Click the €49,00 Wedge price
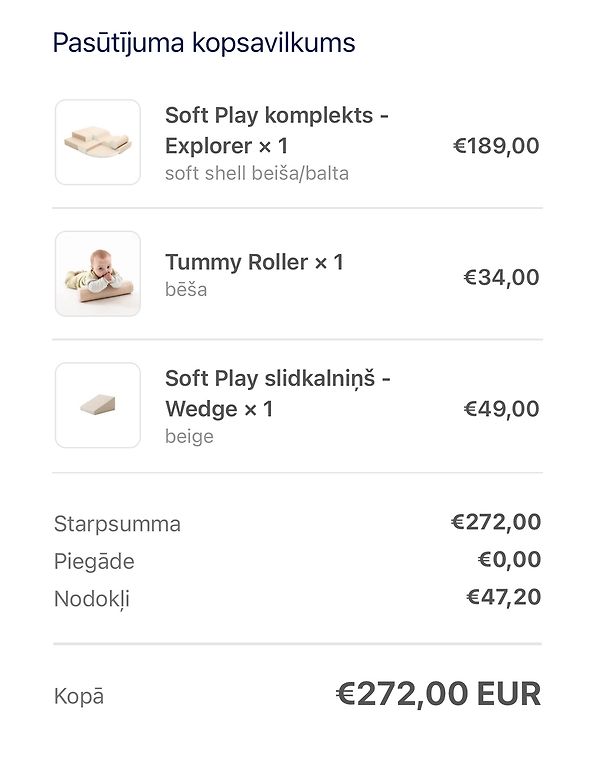The width and height of the screenshot is (595, 768). coord(501,408)
